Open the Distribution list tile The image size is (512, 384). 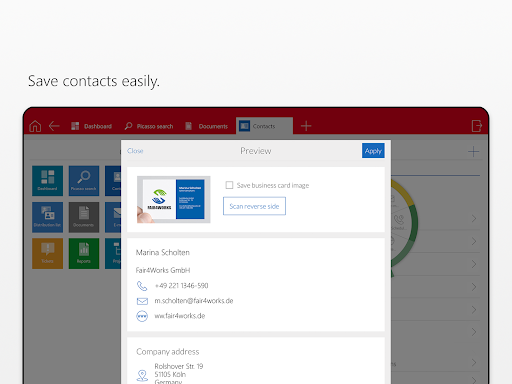(47, 217)
